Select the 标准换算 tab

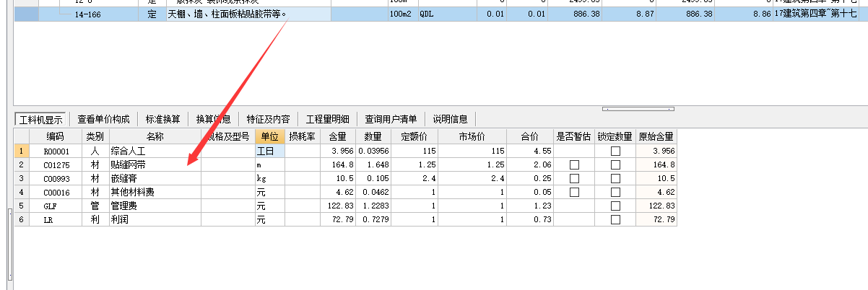click(x=163, y=119)
